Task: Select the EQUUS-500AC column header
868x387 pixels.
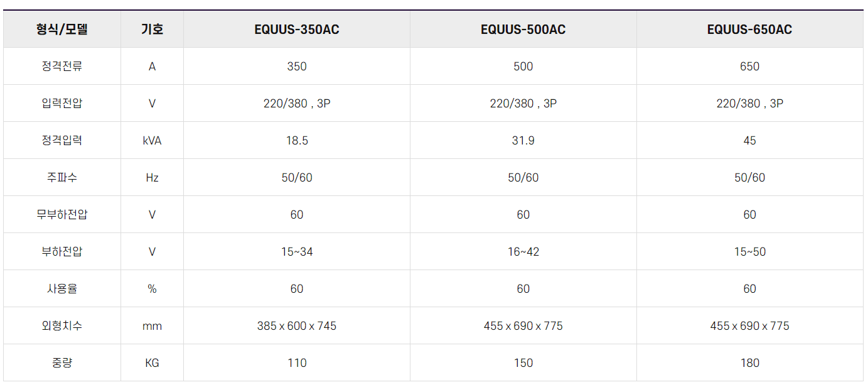Action: (523, 30)
